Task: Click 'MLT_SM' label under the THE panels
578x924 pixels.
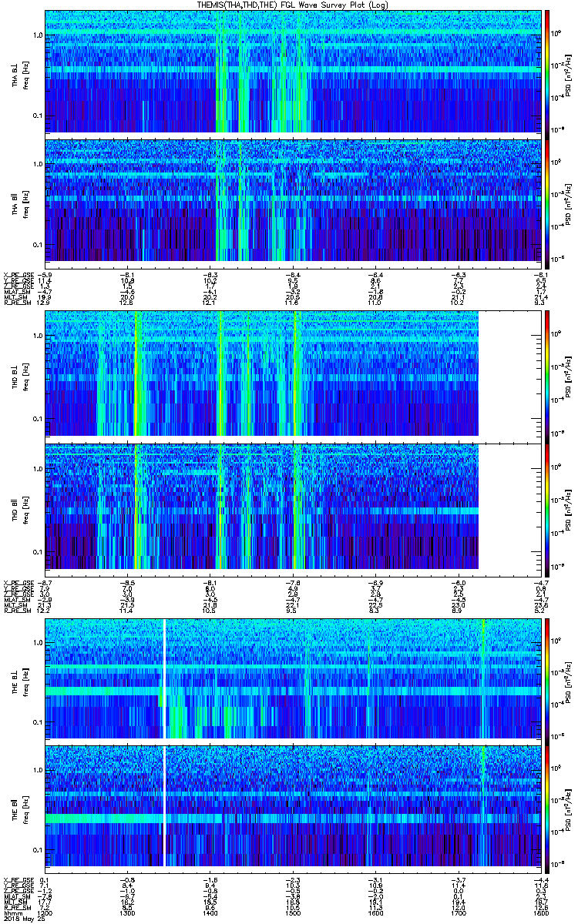Action: 15,902
